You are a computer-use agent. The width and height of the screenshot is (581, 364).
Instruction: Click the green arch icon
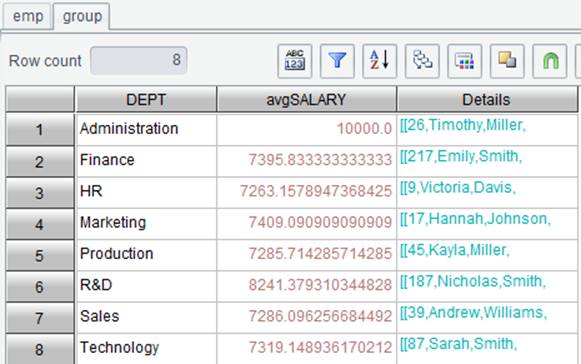pos(550,61)
